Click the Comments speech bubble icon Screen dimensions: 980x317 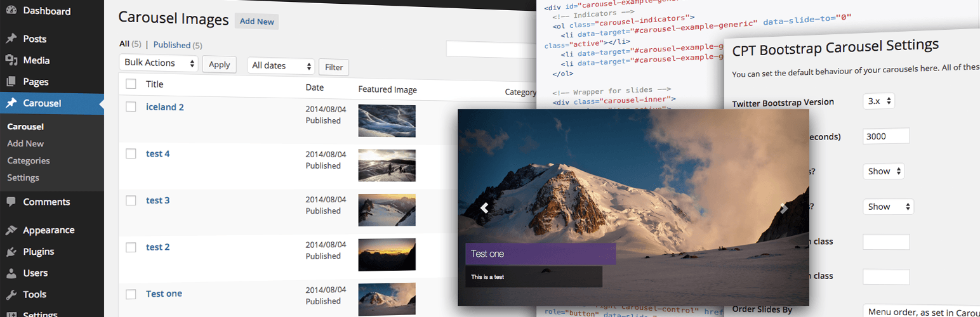[11, 202]
